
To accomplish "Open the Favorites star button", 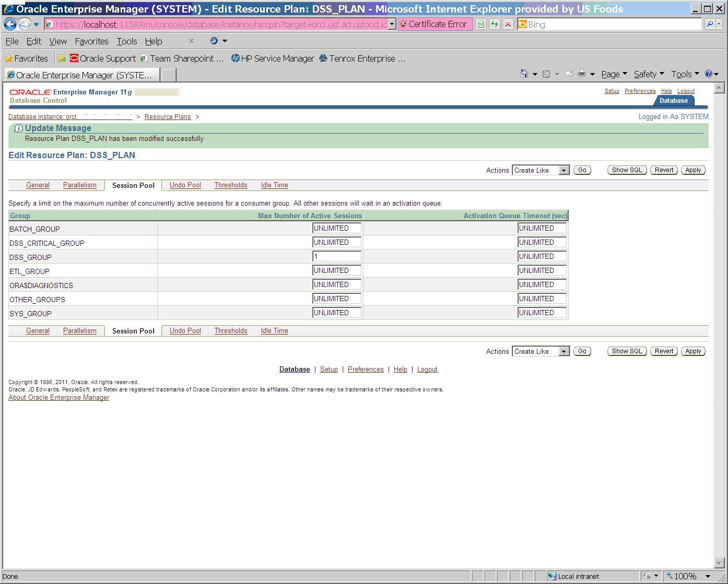I will pos(26,58).
